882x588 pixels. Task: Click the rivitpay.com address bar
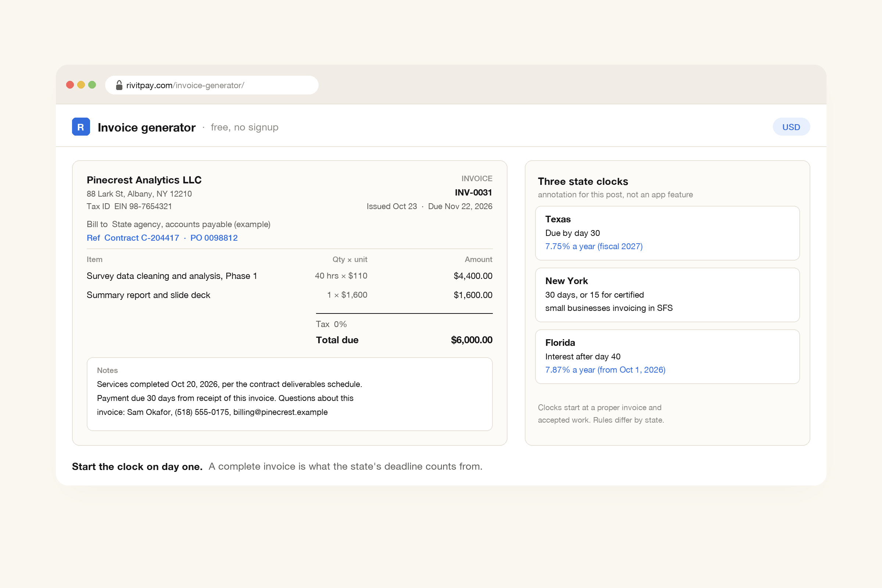[x=212, y=85]
